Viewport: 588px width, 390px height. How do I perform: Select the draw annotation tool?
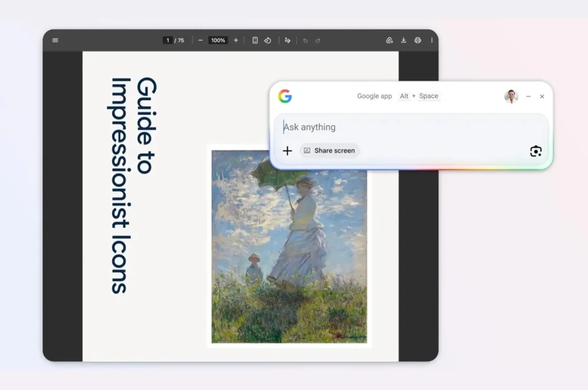tap(288, 40)
